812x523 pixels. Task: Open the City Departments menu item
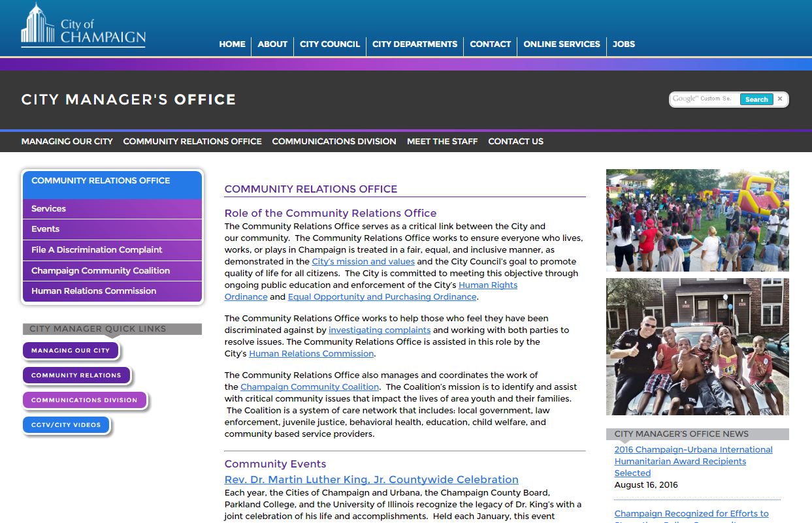click(x=415, y=44)
